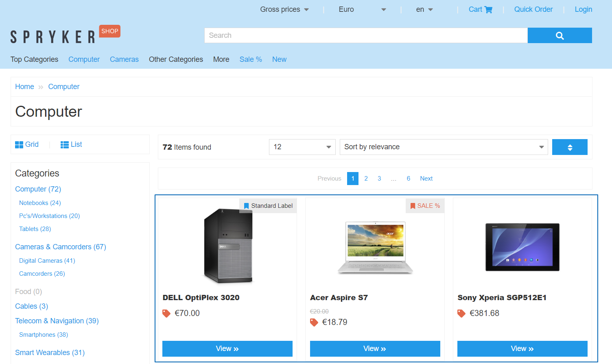Open the Gross prices dropdown
Image resolution: width=612 pixels, height=364 pixels.
click(x=284, y=9)
